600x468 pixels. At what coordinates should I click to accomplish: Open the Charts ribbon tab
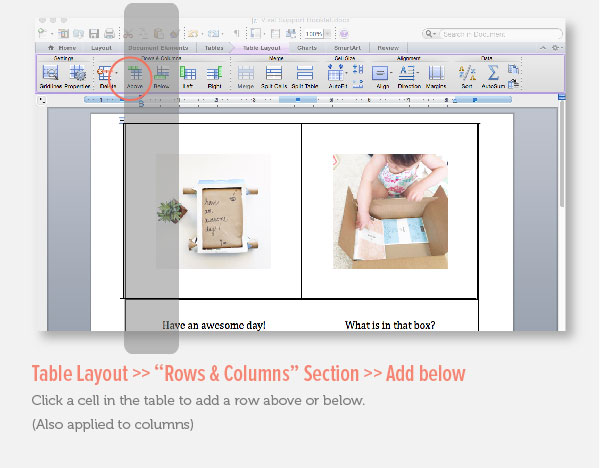(307, 48)
